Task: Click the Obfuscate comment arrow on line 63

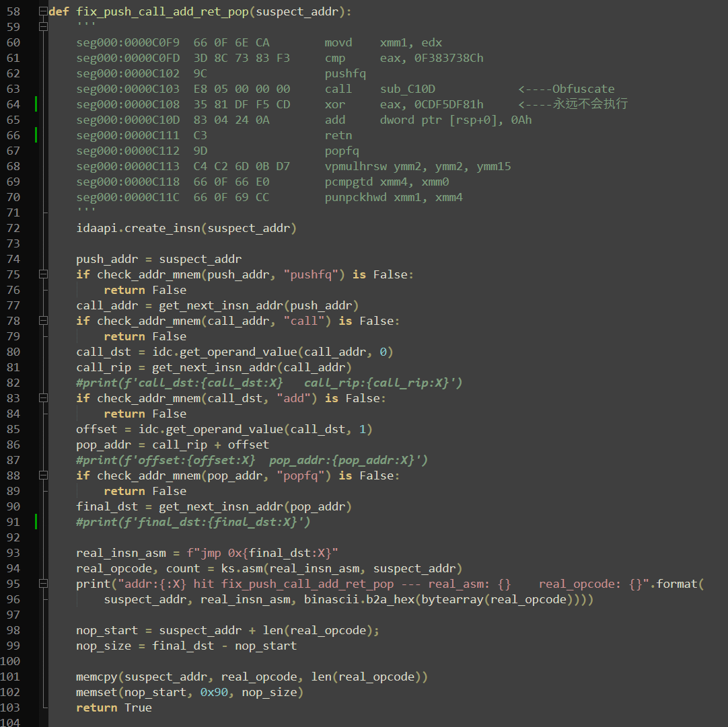Action: click(x=534, y=89)
